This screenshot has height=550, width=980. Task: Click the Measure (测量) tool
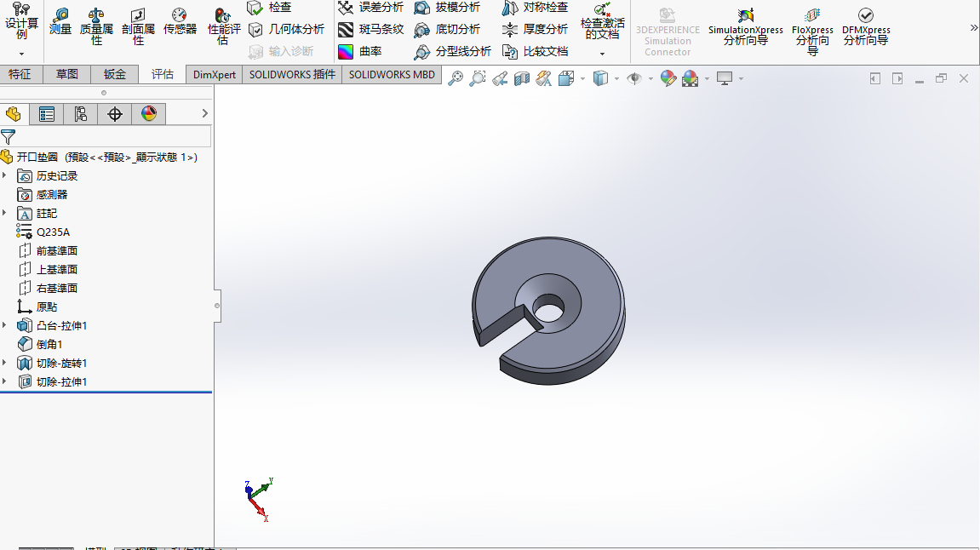[x=60, y=22]
